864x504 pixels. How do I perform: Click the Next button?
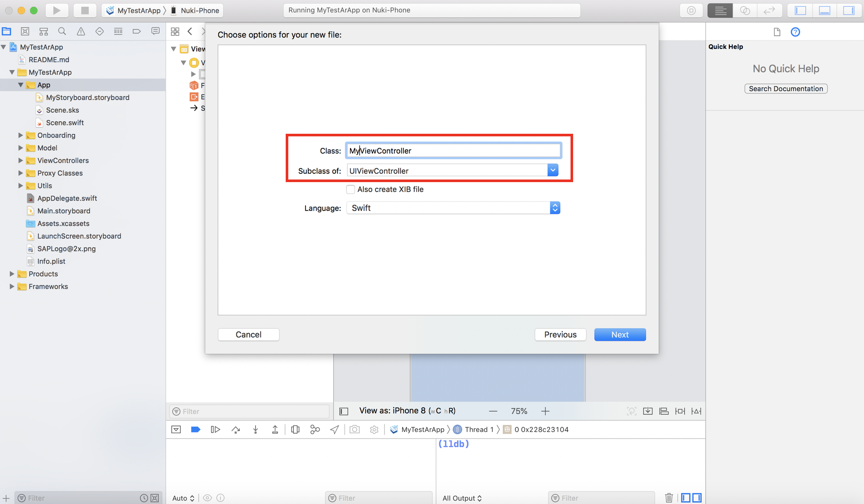(x=619, y=334)
